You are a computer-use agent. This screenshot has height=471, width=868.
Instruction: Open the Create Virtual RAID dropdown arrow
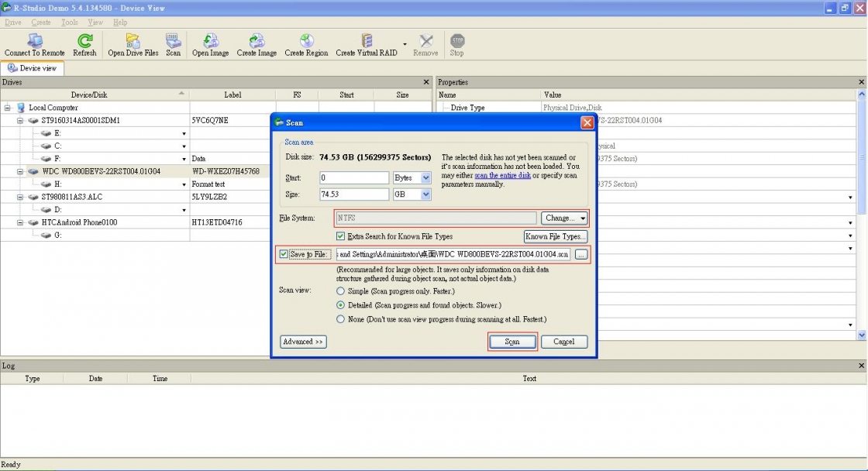[405, 44]
